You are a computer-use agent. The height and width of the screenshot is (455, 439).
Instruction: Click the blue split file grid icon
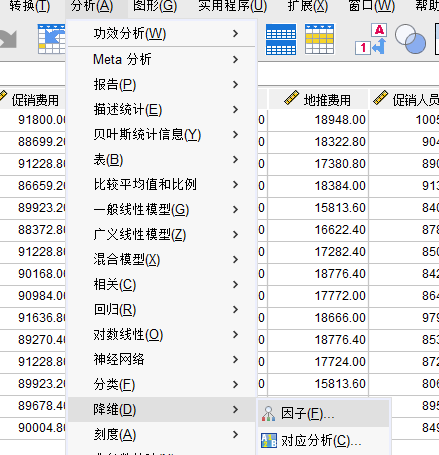coord(281,39)
